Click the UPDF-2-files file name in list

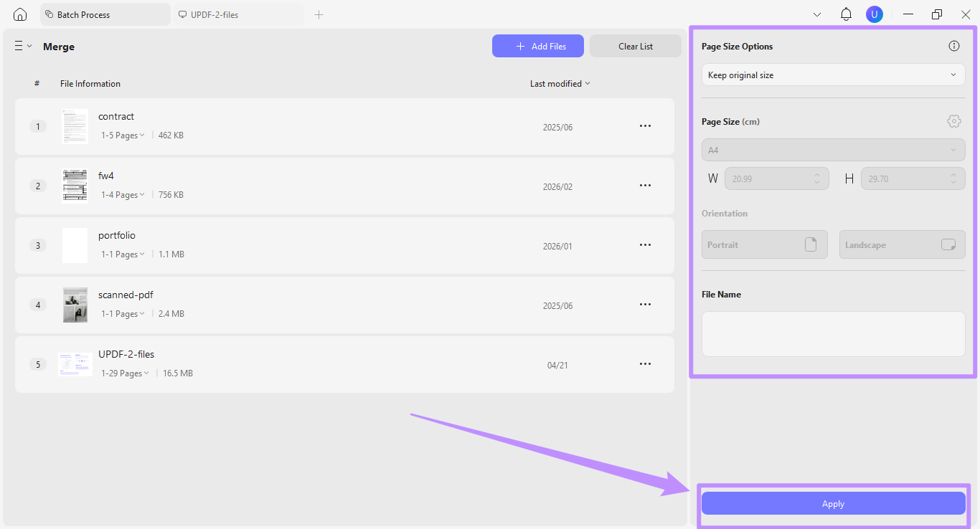coord(126,354)
